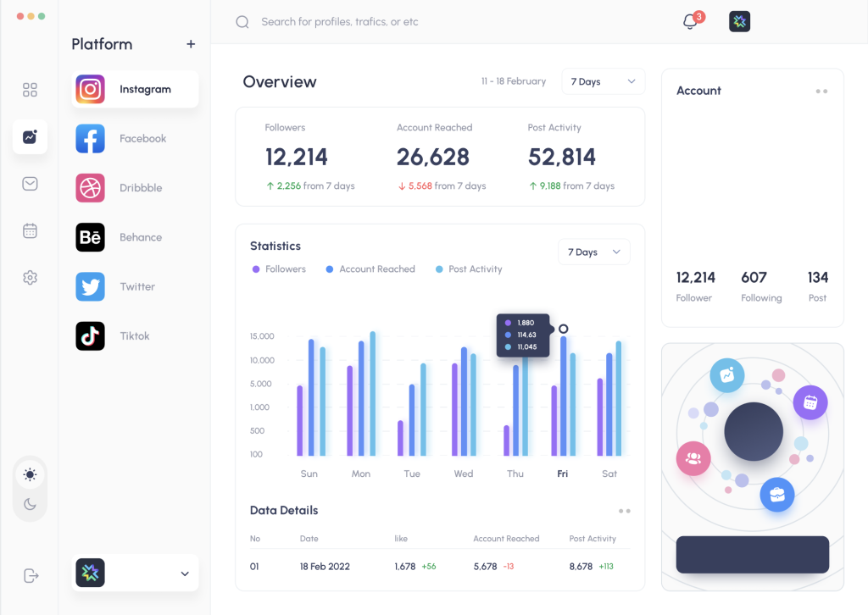Open Account card more options dots
868x615 pixels.
coord(821,91)
